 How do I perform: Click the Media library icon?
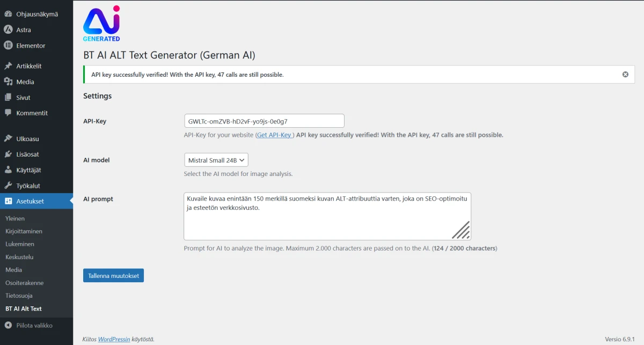point(8,82)
